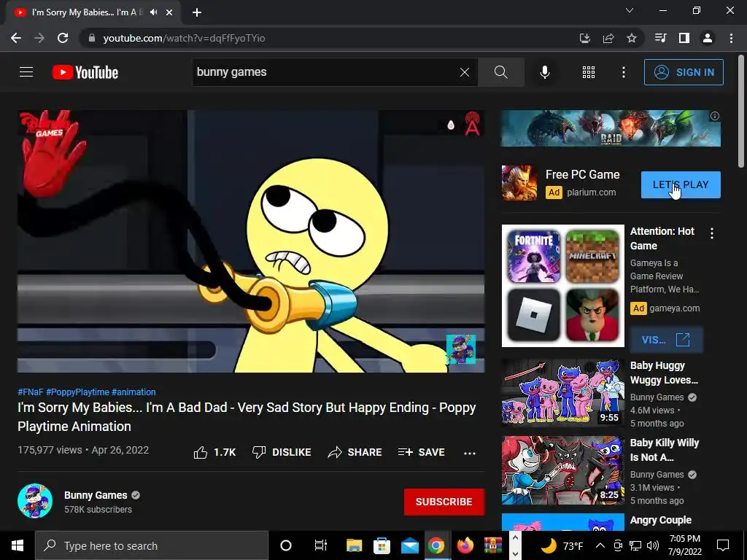Bookmark this page with the star icon

632,38
